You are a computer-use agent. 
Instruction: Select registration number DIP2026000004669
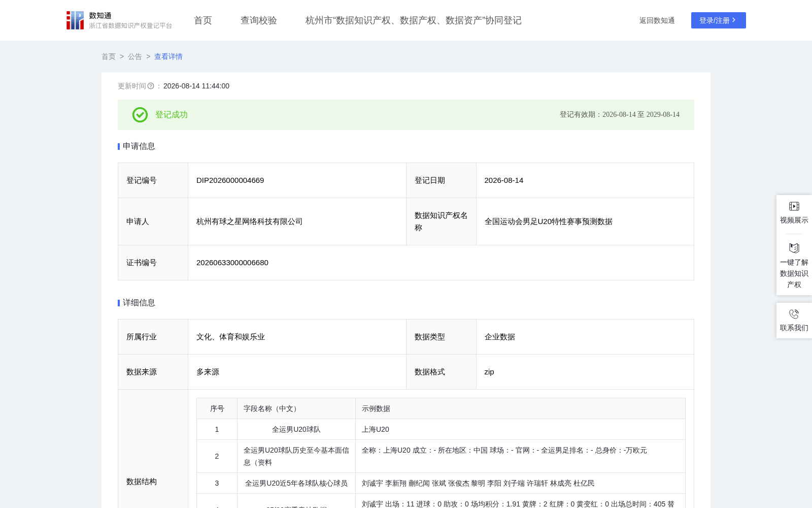pyautogui.click(x=230, y=180)
